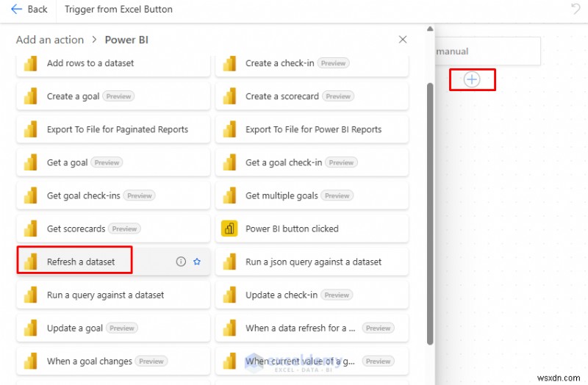
Task: Select the Add rows to a dataset action
Action: (113, 64)
